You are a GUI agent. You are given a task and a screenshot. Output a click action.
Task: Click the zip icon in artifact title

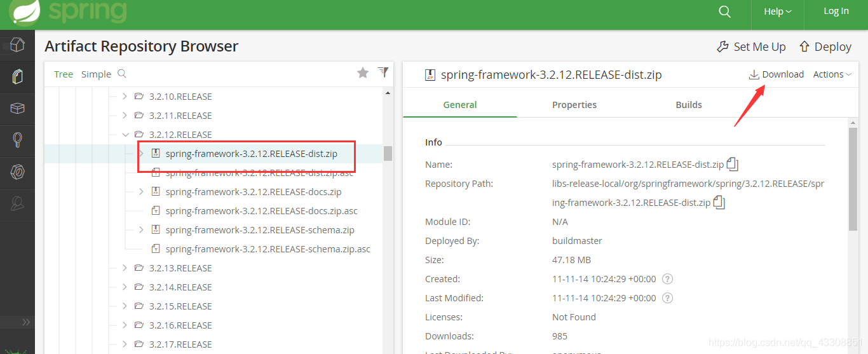[430, 75]
